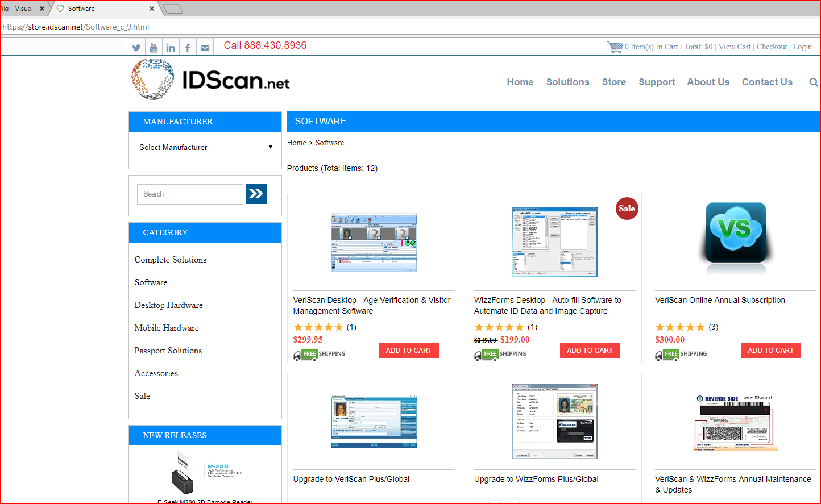Close the Software browser tab
The height and width of the screenshot is (504, 821).
pyautogui.click(x=152, y=9)
